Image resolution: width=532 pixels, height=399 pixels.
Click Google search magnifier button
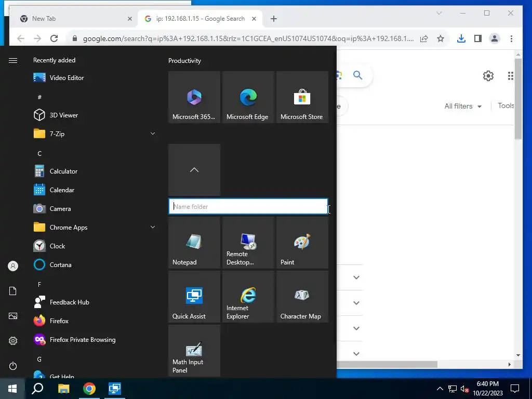click(357, 75)
